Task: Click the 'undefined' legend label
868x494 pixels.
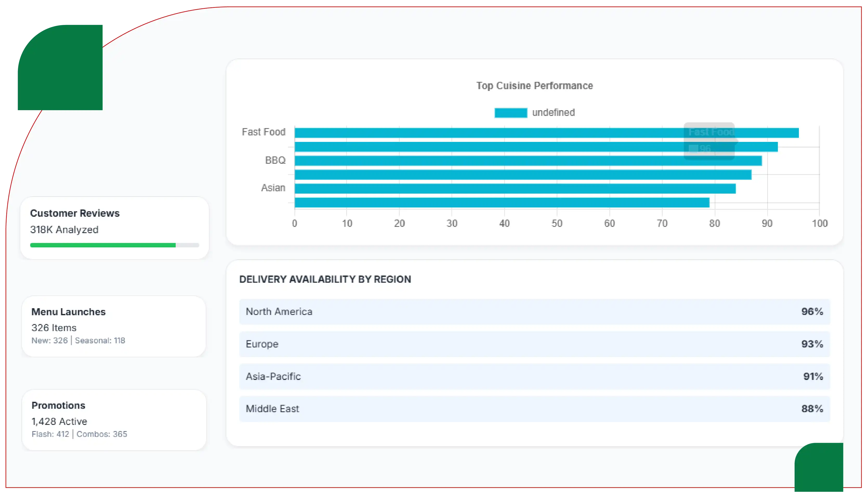Action: 553,113
